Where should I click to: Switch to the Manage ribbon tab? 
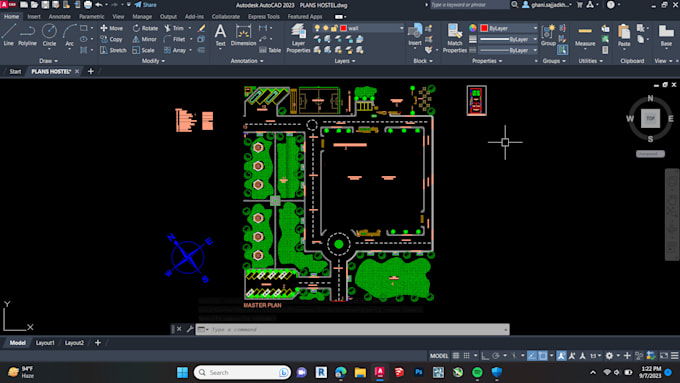142,16
